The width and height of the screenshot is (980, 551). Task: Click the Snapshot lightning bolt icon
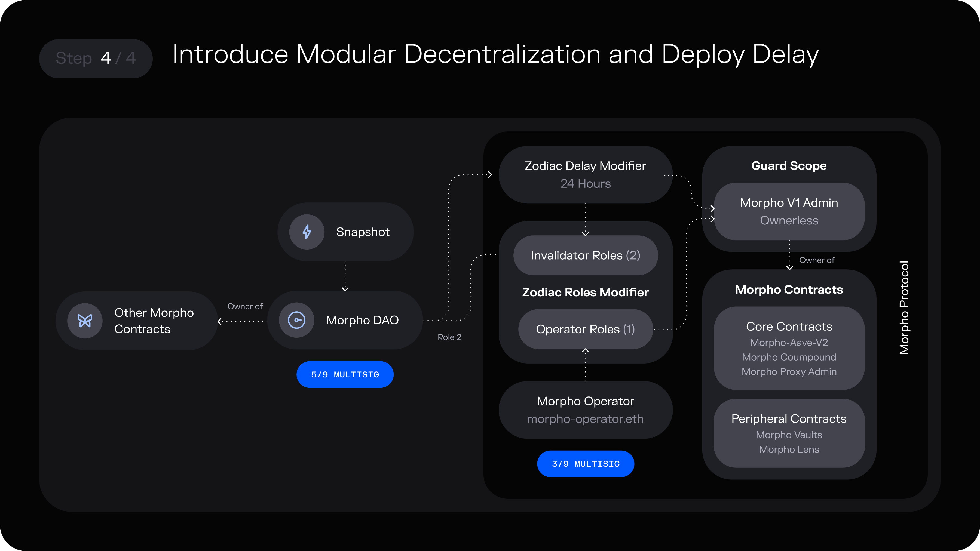point(307,232)
